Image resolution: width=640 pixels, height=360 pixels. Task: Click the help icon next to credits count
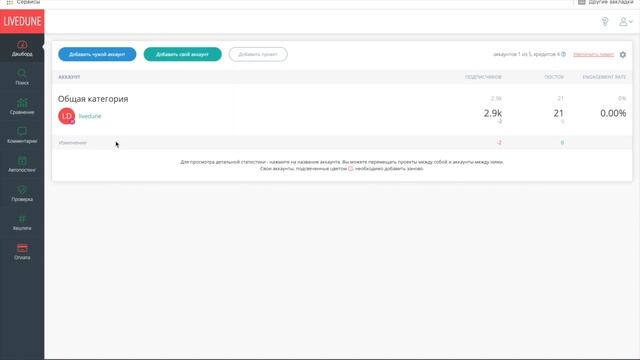point(563,54)
